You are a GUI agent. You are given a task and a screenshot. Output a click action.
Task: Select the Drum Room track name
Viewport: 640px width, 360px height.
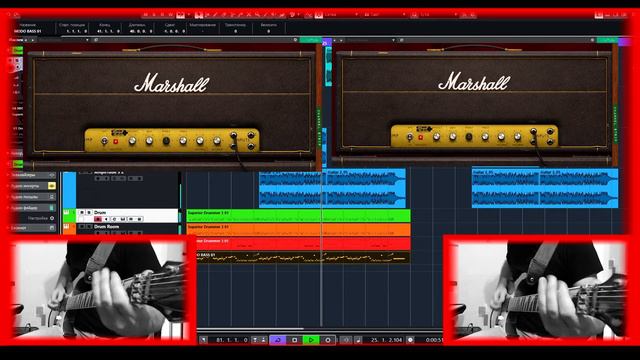(107, 227)
